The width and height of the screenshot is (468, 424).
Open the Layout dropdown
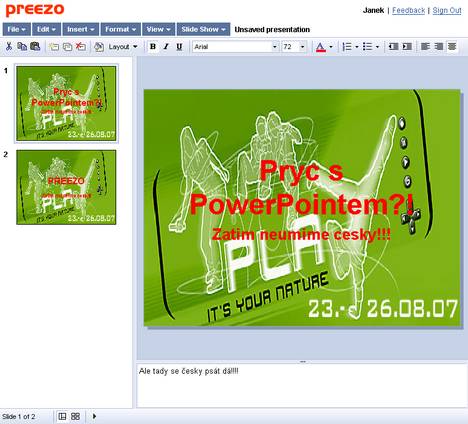[123, 47]
